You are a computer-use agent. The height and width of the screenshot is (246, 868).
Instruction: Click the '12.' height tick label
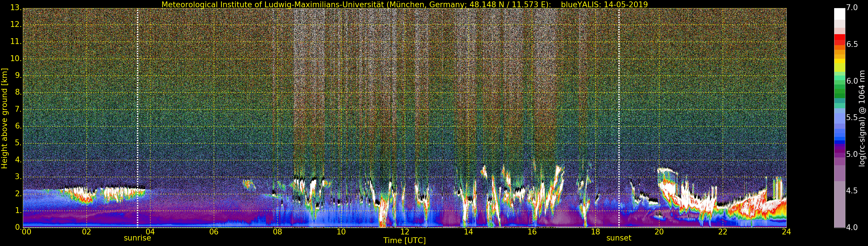point(16,25)
